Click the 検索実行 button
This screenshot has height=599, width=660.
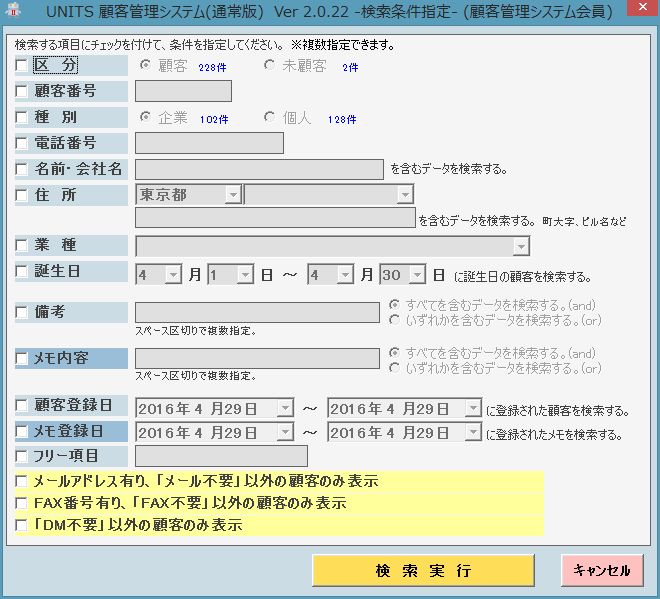click(423, 570)
